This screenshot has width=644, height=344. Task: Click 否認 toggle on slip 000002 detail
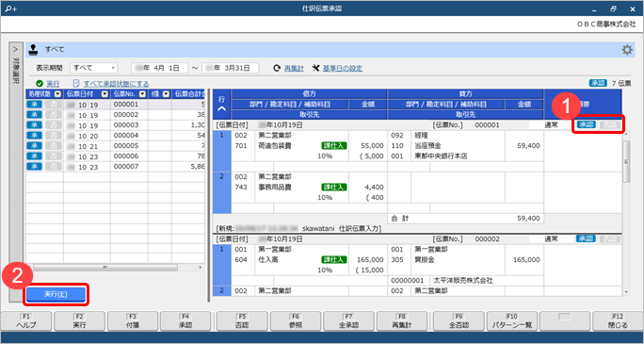coord(609,238)
